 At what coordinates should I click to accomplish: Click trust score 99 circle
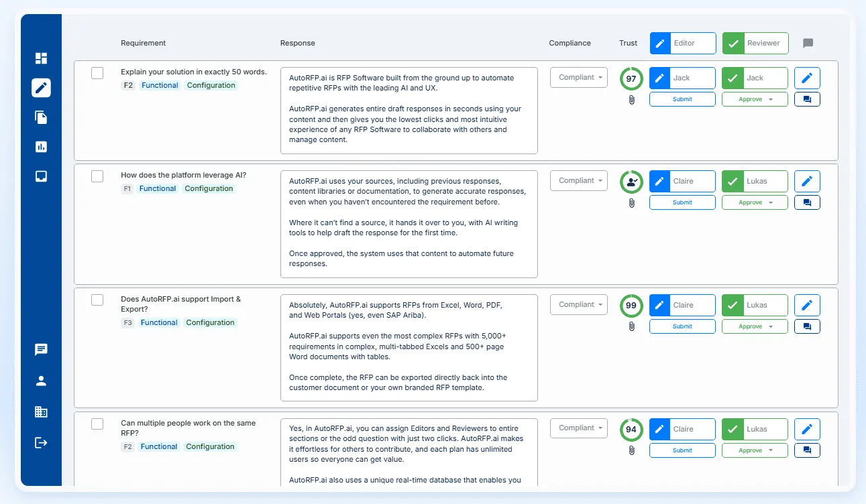click(x=631, y=306)
